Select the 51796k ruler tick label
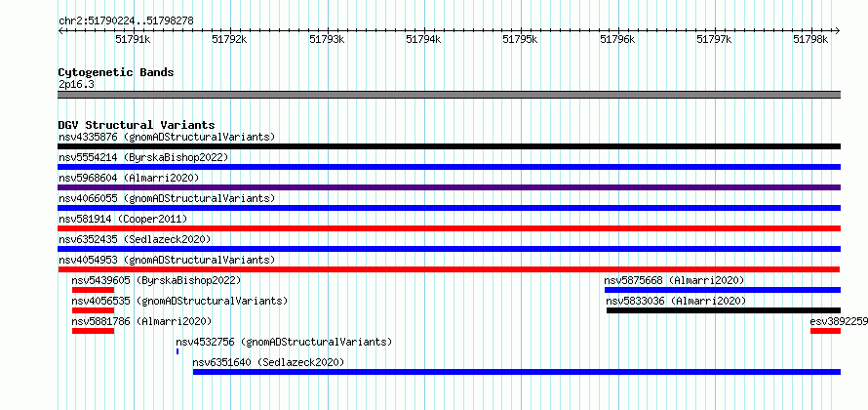The image size is (868, 410). (617, 39)
